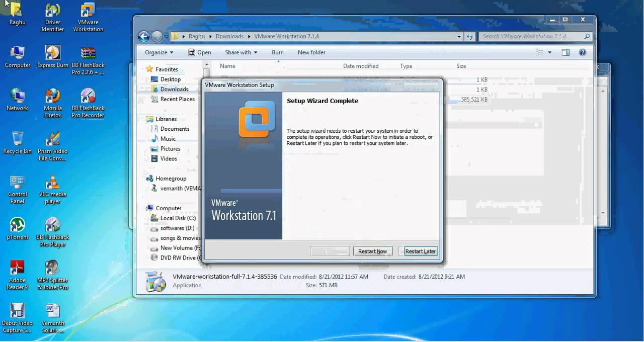Screen dimensions: 644x342
Task: Open Recycle Bin desktop icon
Action: point(17,143)
